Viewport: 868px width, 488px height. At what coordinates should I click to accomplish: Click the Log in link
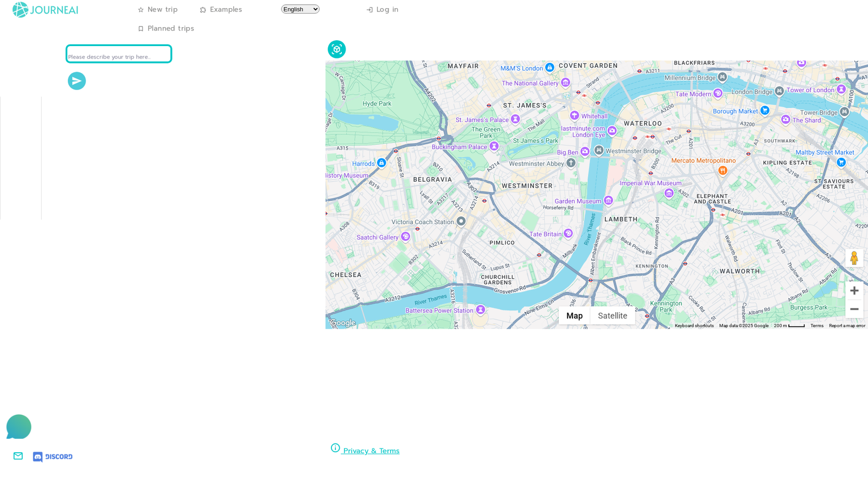(382, 10)
